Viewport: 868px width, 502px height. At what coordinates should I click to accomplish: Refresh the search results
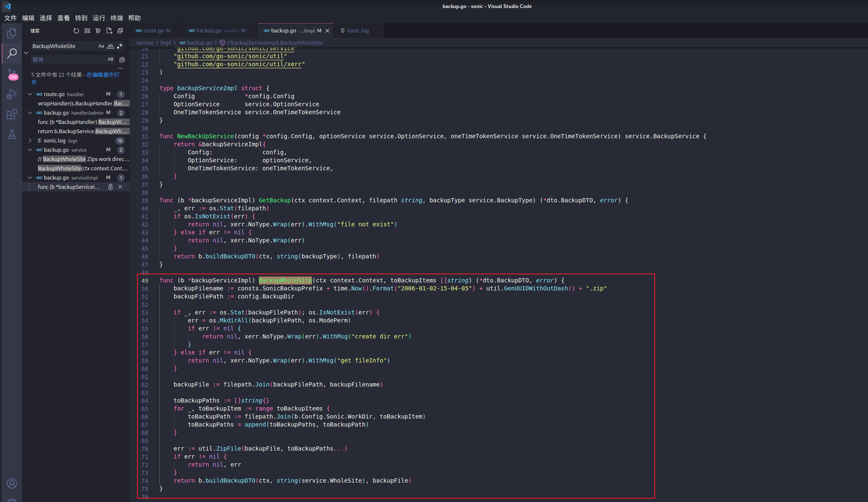(76, 31)
